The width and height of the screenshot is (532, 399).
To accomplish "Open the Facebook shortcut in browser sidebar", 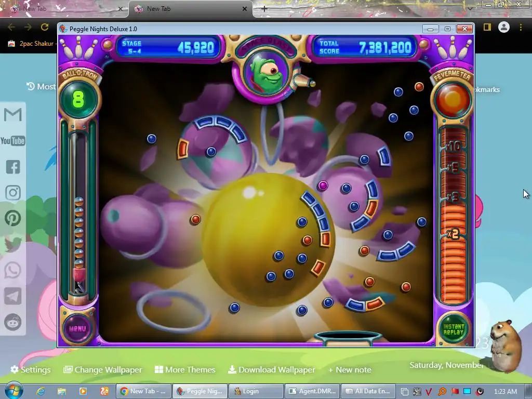I will (x=13, y=167).
